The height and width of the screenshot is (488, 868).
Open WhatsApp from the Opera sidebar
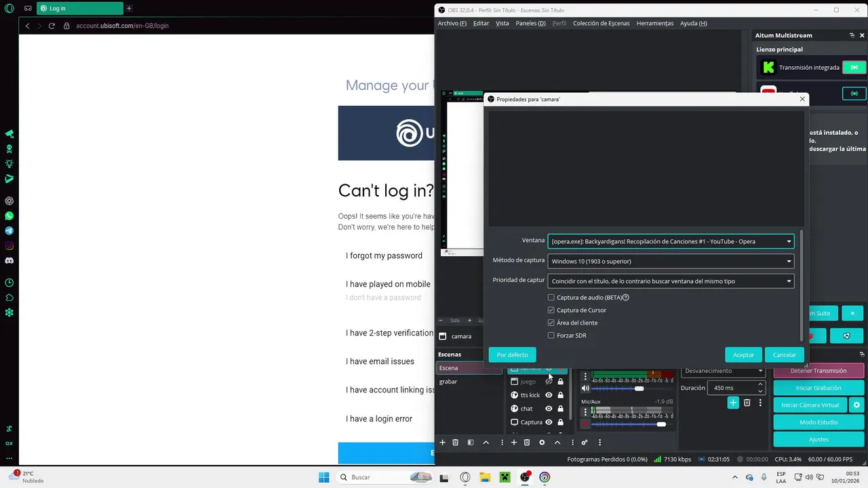[x=9, y=216]
